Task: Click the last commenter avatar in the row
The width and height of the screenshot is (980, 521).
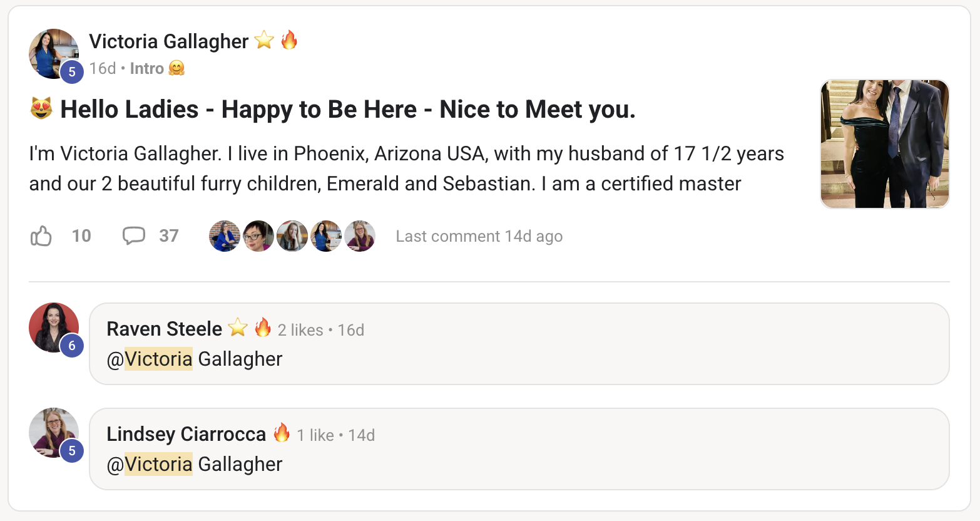Action: point(360,236)
